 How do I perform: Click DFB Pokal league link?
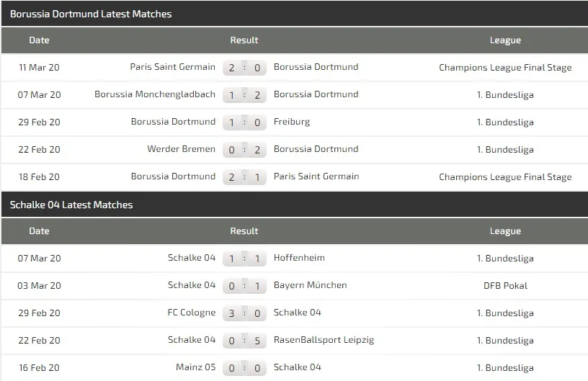click(x=505, y=286)
